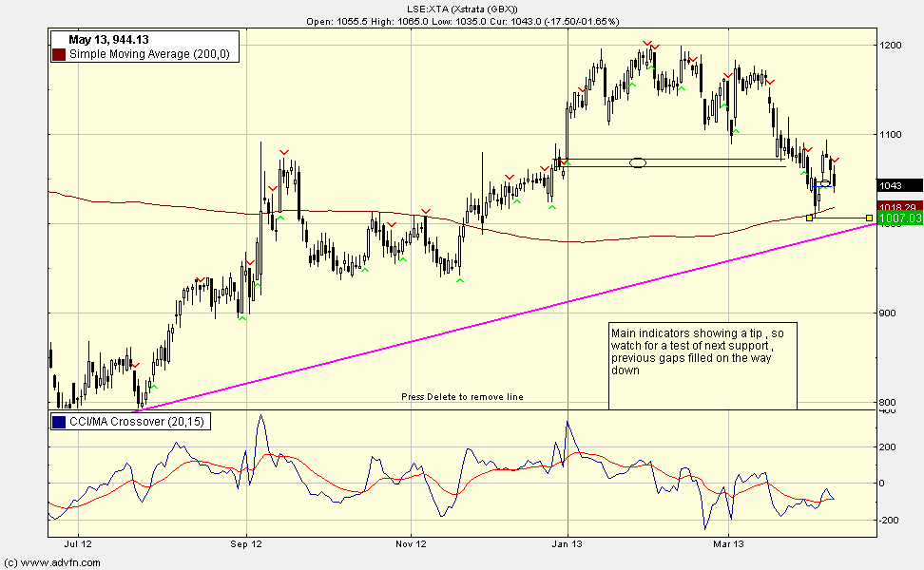Open the www.advfn.com copyright link
The image size is (924, 570).
pos(52,562)
